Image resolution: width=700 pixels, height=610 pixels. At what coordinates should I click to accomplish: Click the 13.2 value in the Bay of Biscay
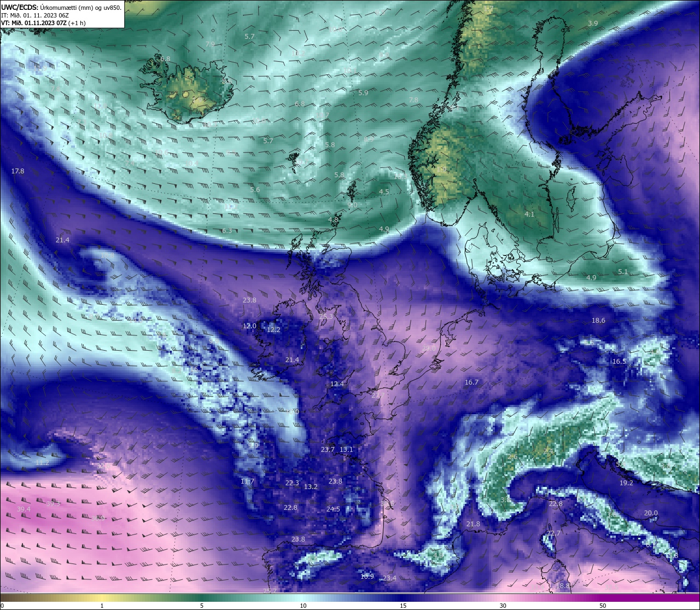[311, 487]
